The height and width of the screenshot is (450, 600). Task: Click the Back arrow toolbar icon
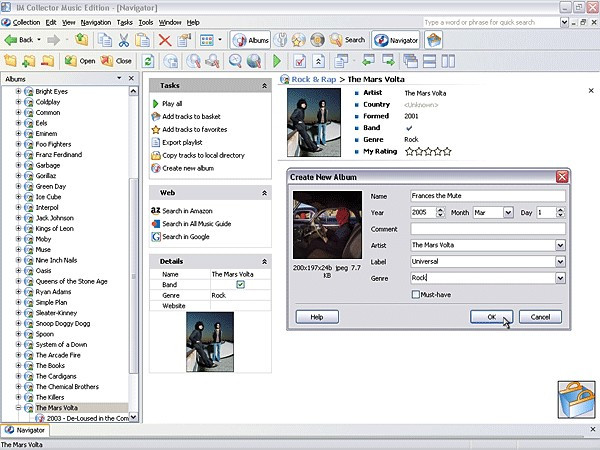pos(11,40)
